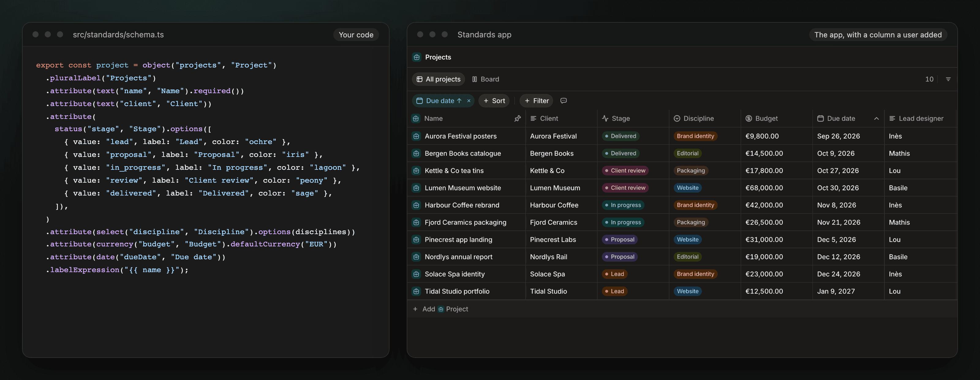The image size is (980, 380).
Task: Click record icon for Tidal Studio portfolio
Action: coord(416,291)
